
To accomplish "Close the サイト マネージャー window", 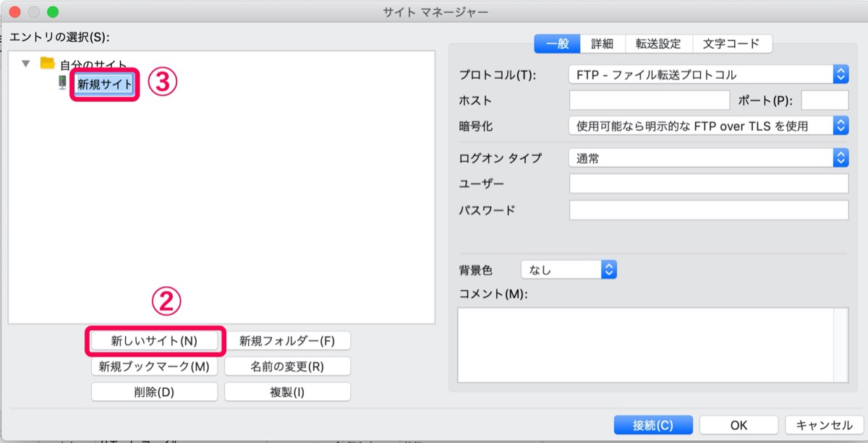I will tap(14, 12).
